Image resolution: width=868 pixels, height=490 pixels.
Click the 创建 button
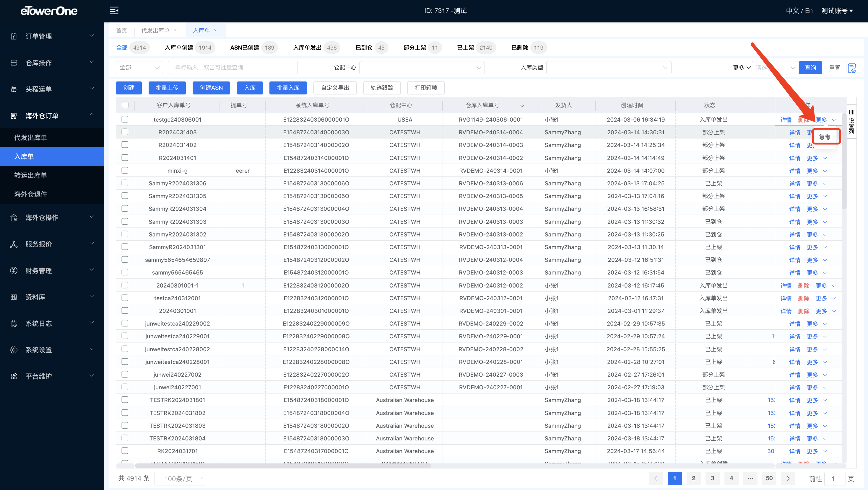tap(129, 88)
